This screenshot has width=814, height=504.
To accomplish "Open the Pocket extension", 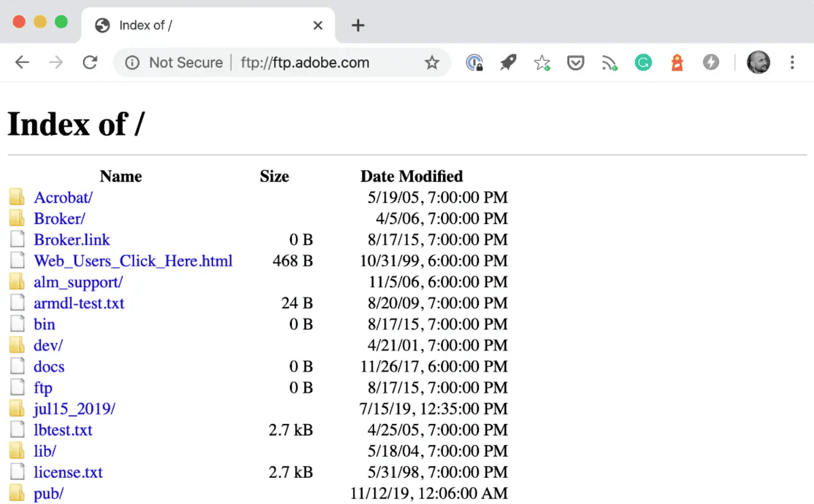I will [x=575, y=62].
